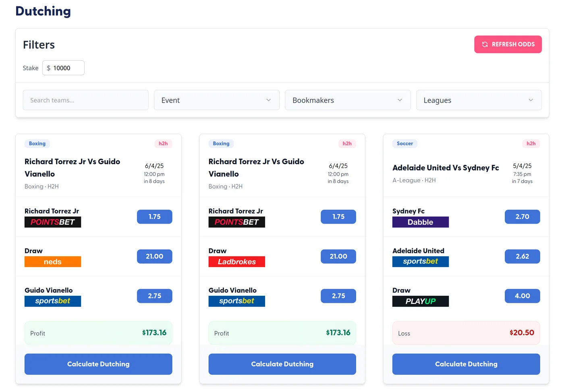
Task: Open the Bookmakers dropdown
Action: pyautogui.click(x=347, y=100)
